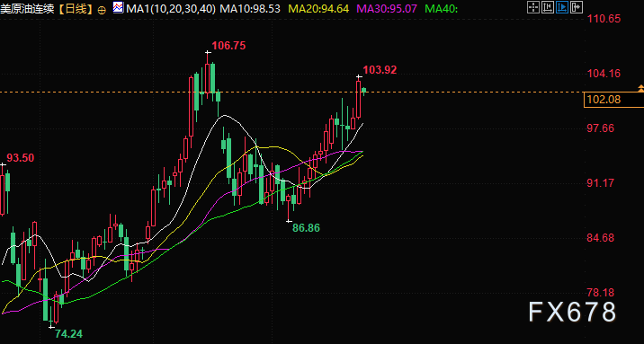Image resolution: width=644 pixels, height=344 pixels.
Task: Click the orange circled-plus icon beside 日线
Action: (102, 9)
